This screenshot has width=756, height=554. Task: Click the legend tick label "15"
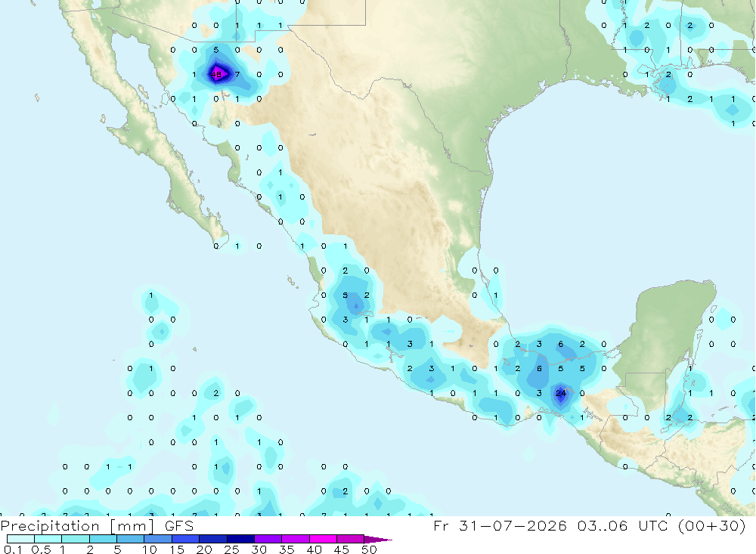pos(177,549)
